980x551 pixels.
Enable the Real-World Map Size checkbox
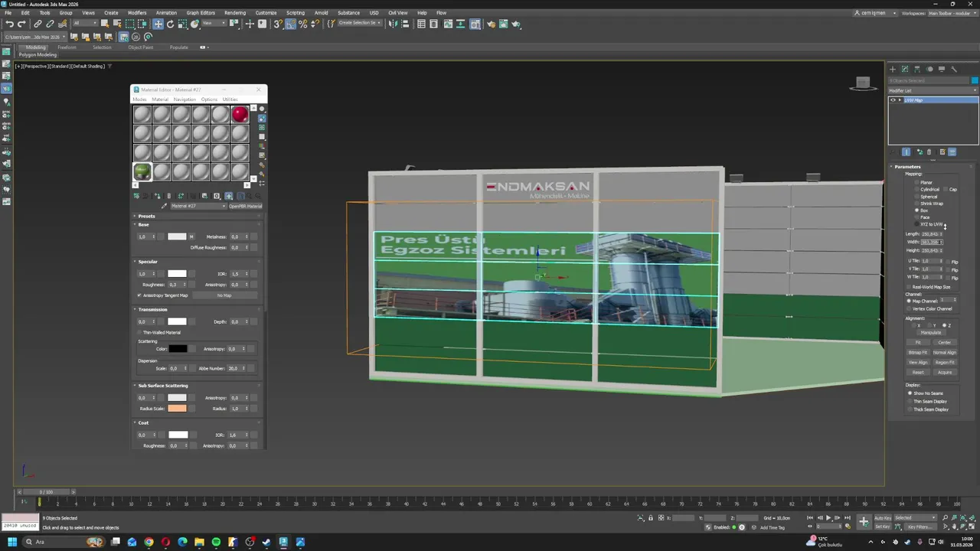[x=909, y=287]
